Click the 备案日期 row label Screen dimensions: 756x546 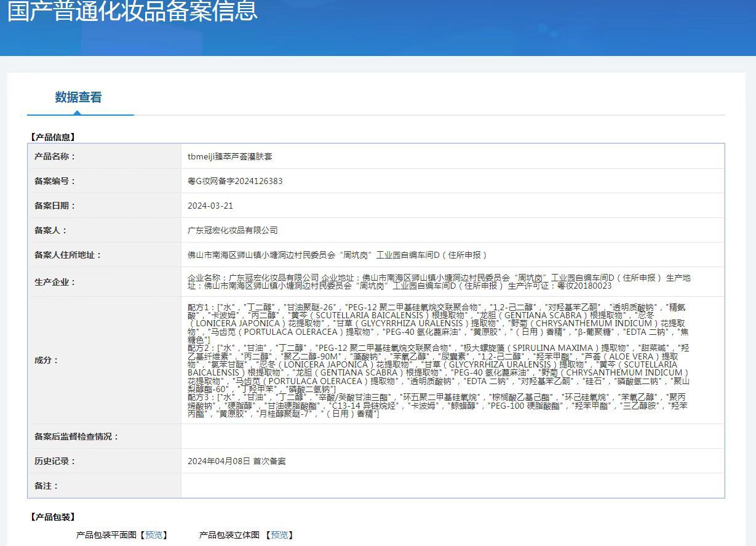pyautogui.click(x=55, y=206)
